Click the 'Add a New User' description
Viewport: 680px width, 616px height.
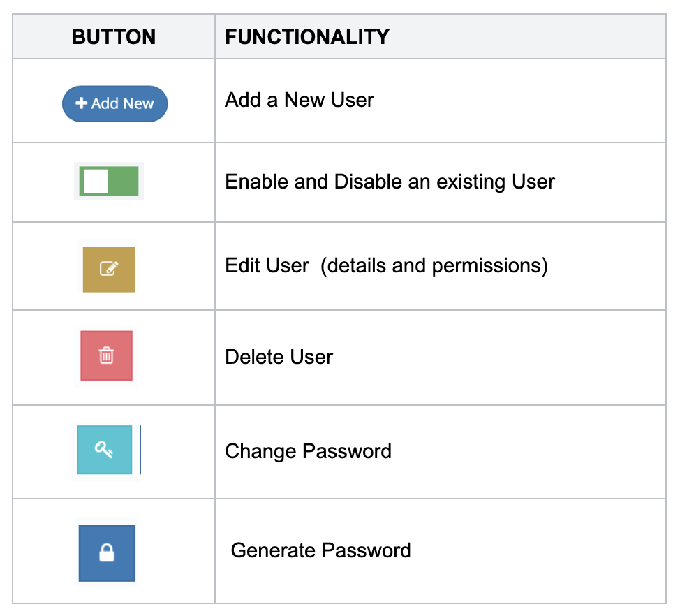click(299, 101)
